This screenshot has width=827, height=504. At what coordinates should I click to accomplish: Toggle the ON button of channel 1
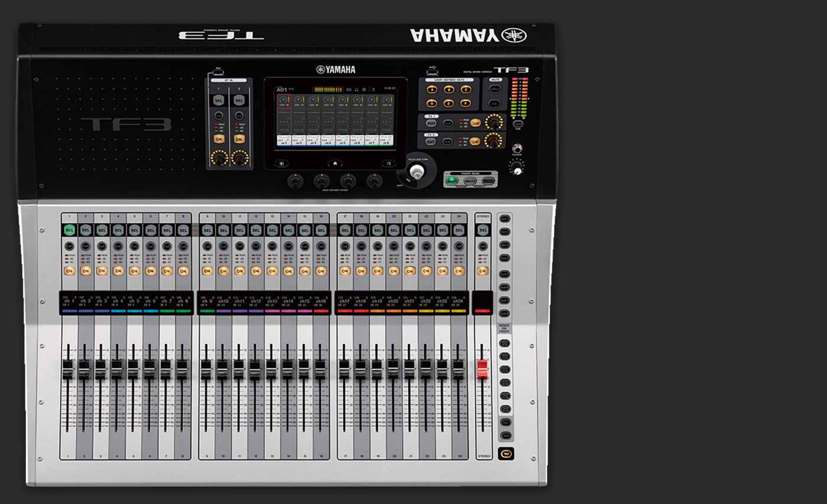tap(69, 270)
